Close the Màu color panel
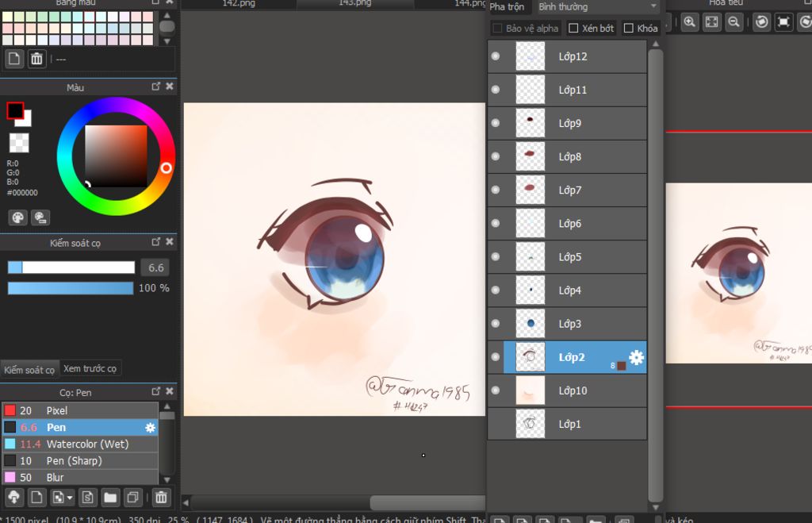 [x=170, y=87]
